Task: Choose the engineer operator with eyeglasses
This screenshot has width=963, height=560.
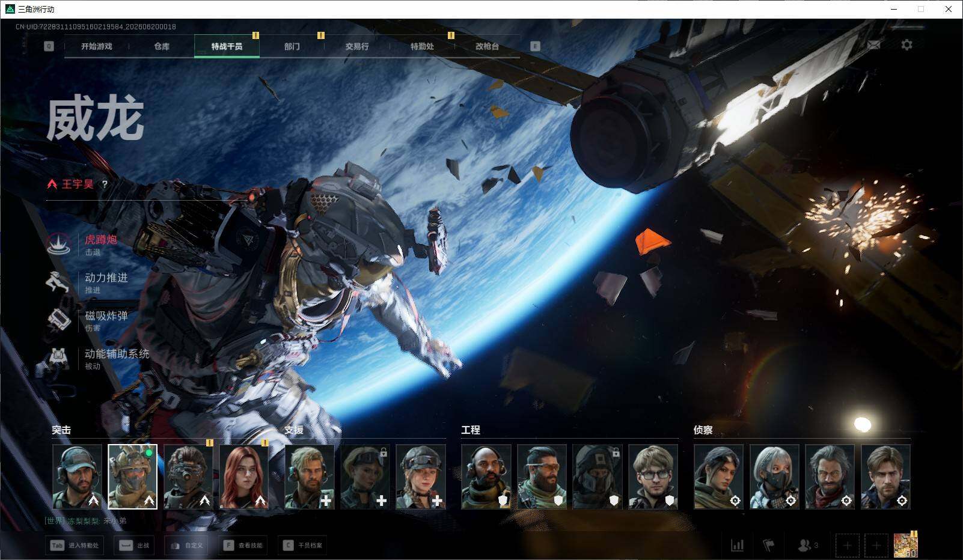Action: (653, 476)
